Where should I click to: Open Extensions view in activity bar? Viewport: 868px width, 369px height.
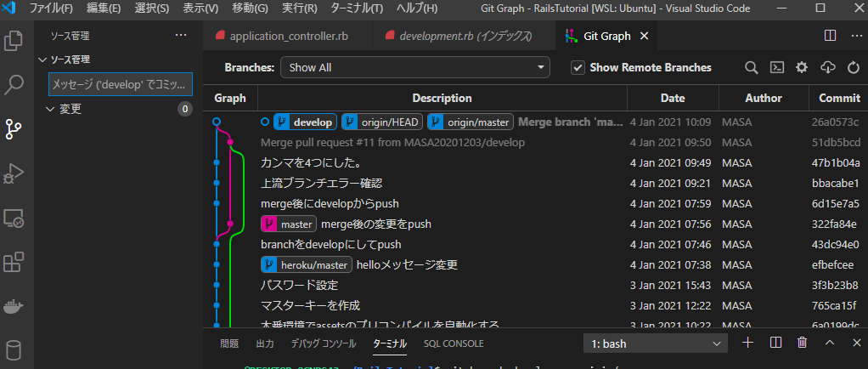(14, 262)
